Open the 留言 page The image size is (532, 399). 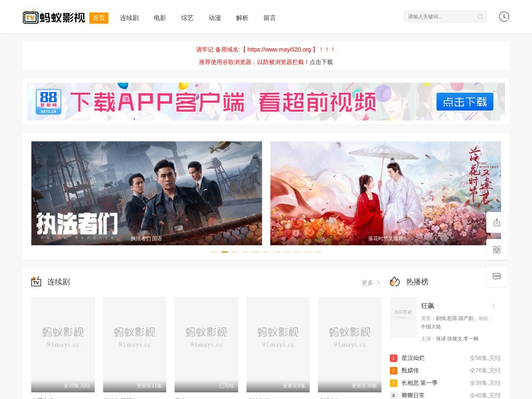pos(270,18)
